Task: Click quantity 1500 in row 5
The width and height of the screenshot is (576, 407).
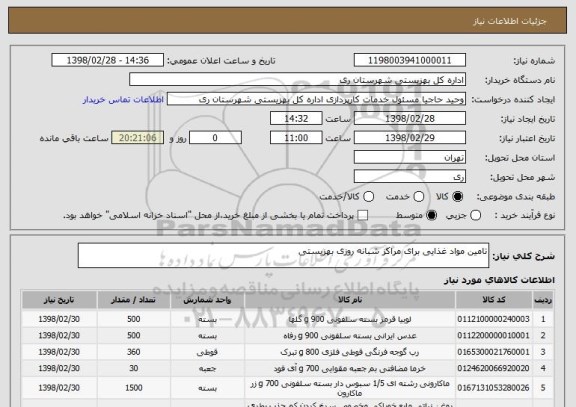Action: pos(133,388)
